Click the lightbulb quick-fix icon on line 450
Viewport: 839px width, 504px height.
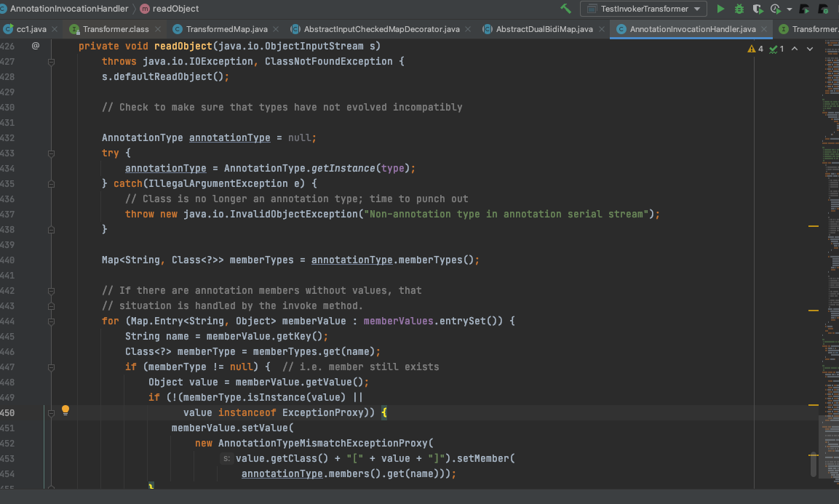65,410
